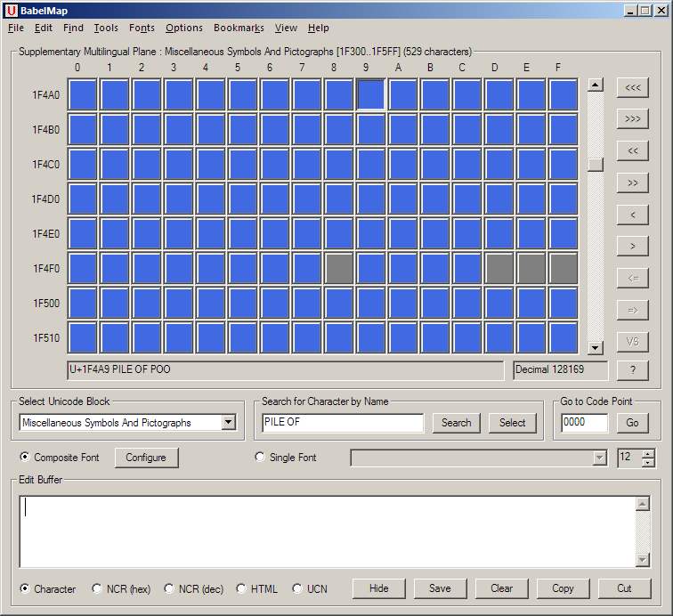
Task: Select the highlighted PILE OF POO cell 1F4A9
Action: [371, 94]
